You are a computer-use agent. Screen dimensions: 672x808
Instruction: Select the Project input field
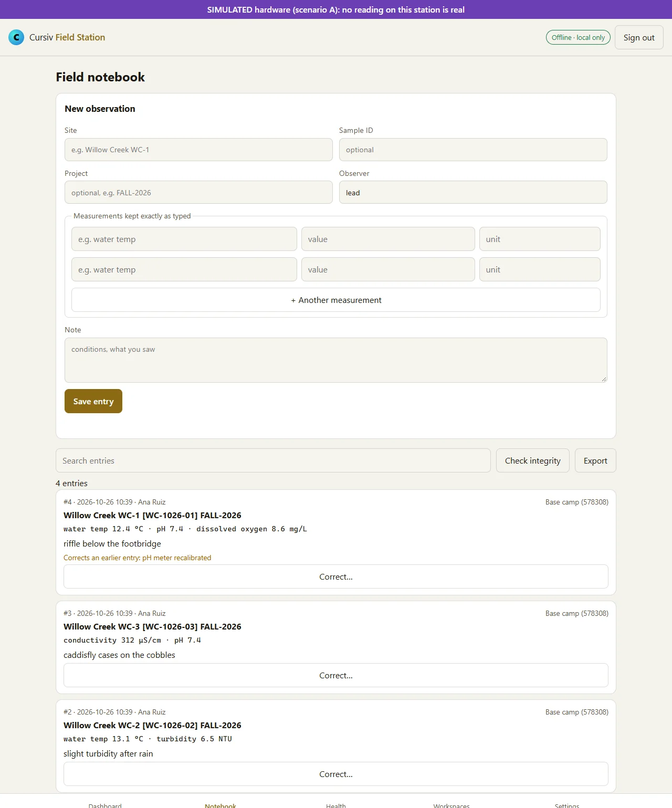pyautogui.click(x=198, y=193)
